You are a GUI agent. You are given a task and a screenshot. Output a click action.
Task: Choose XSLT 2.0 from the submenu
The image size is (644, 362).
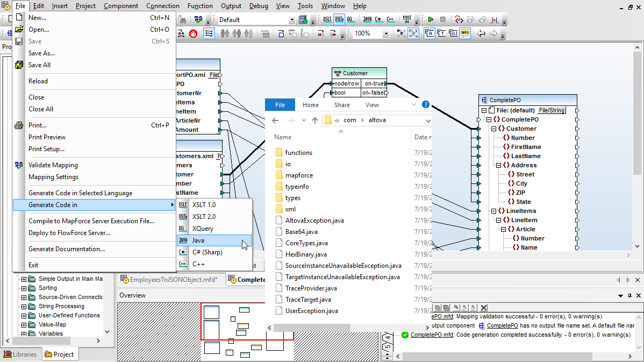[x=214, y=217]
